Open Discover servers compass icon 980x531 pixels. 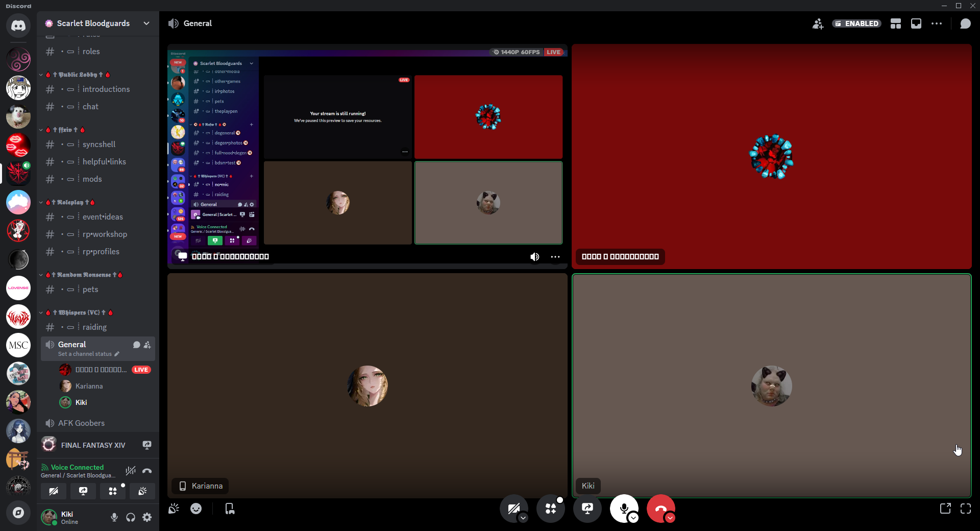tap(18, 513)
